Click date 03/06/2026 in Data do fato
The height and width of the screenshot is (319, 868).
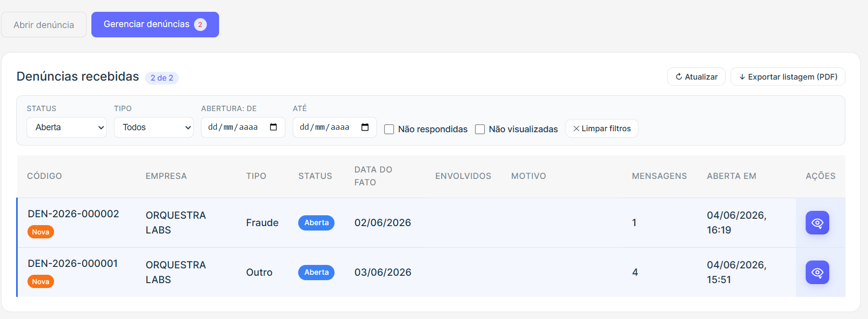pyautogui.click(x=383, y=272)
